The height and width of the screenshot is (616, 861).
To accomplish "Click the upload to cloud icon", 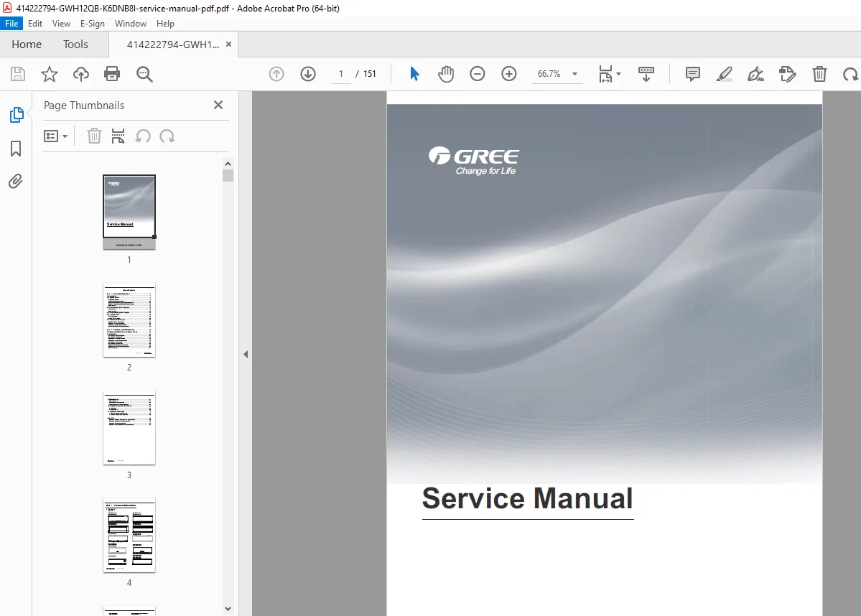I will point(80,73).
